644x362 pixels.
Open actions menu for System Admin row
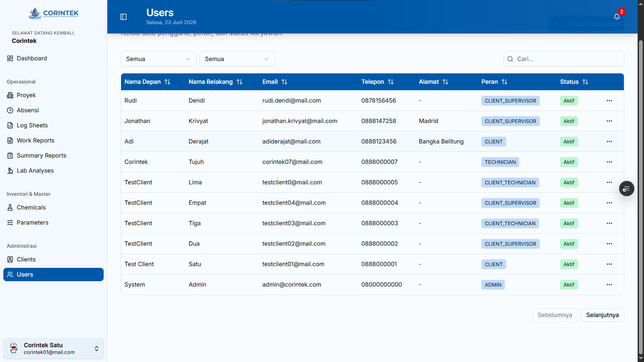pyautogui.click(x=609, y=285)
